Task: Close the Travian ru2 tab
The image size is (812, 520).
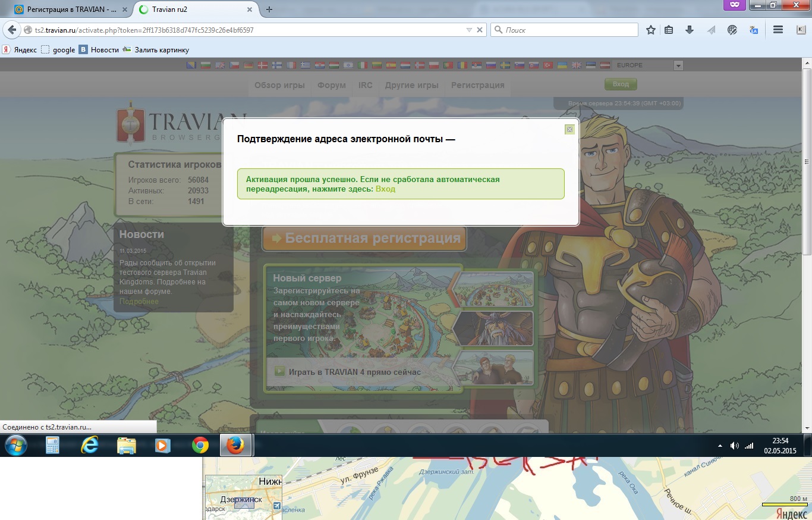Action: pos(249,10)
